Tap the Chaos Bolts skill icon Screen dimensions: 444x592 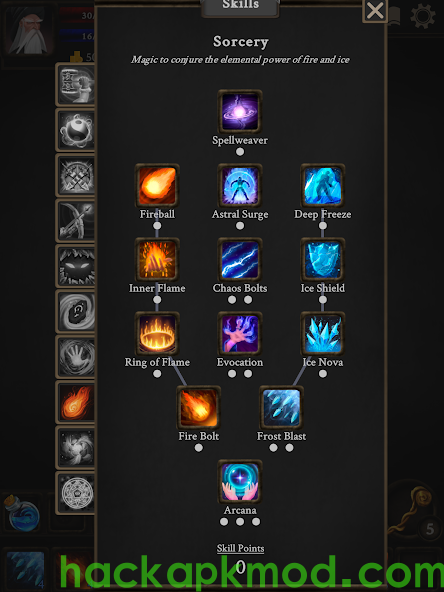(240, 260)
